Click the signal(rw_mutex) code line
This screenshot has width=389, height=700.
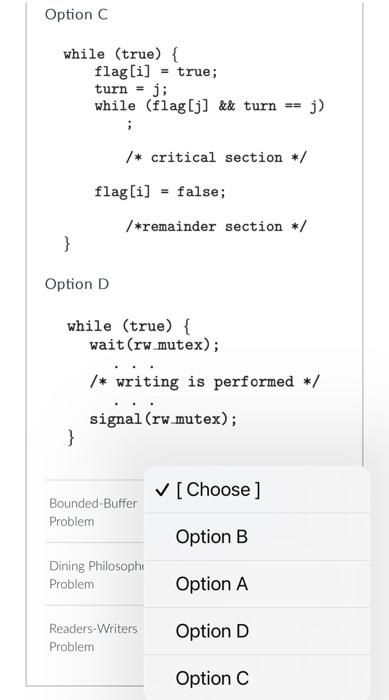(163, 419)
